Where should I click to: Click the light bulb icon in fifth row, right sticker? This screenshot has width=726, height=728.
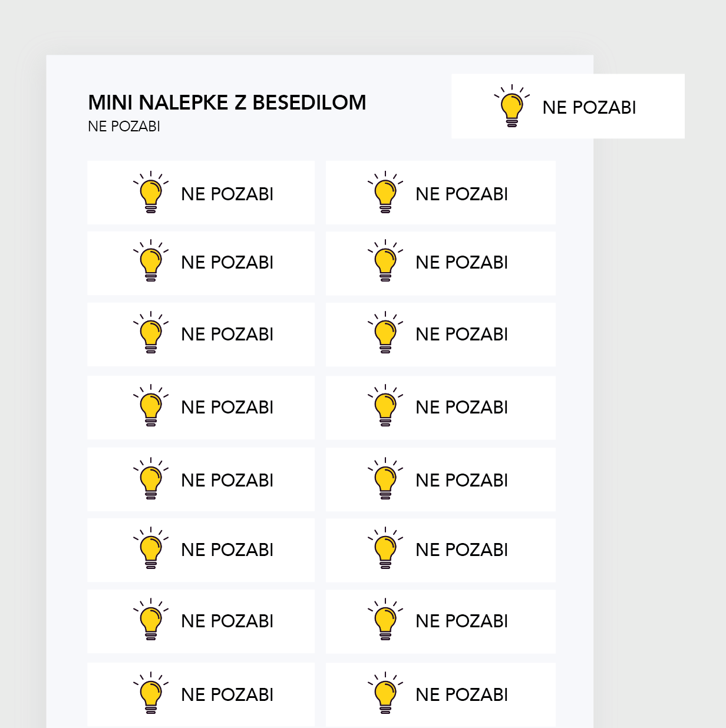coord(385,478)
